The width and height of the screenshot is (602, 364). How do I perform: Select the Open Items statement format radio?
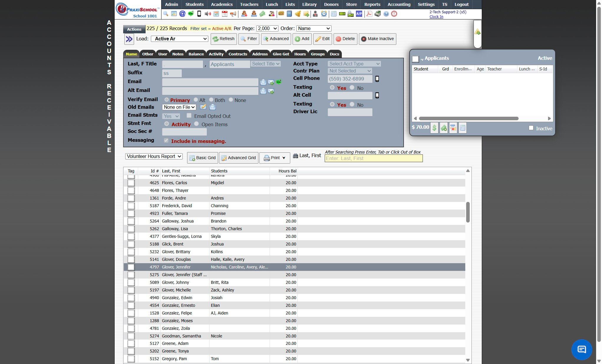coord(196,124)
